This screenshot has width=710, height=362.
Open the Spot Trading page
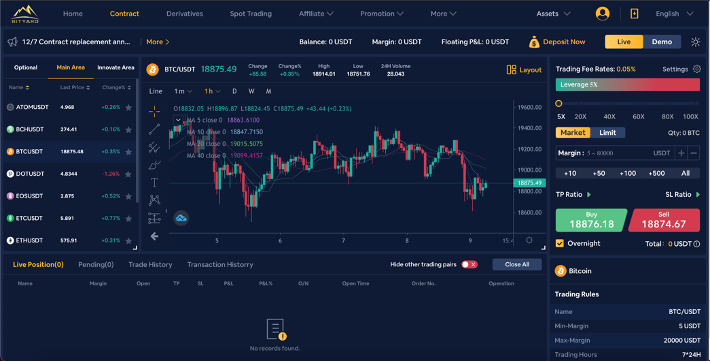point(251,14)
